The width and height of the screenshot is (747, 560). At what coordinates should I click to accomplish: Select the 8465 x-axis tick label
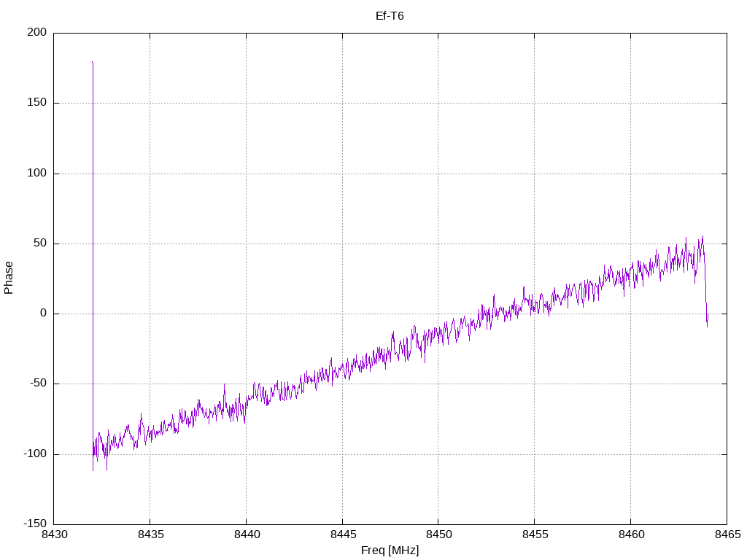[726, 536]
